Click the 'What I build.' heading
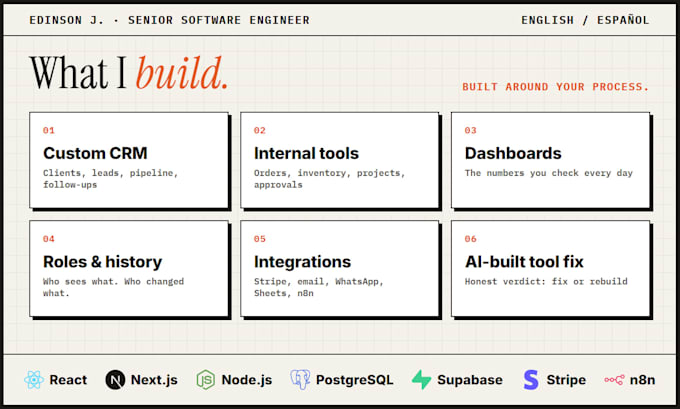This screenshot has height=409, width=680. [x=129, y=73]
